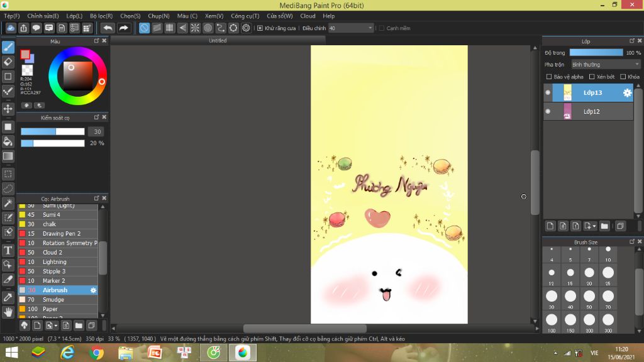Open the Tệp(F) menu

12,16
